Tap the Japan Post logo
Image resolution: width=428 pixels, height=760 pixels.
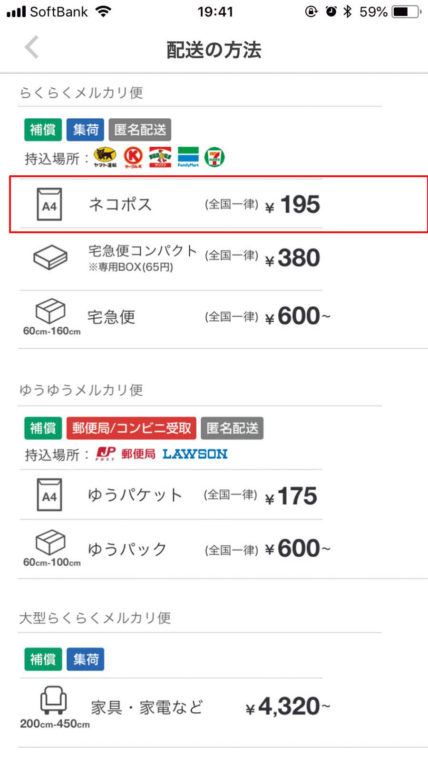coord(106,454)
